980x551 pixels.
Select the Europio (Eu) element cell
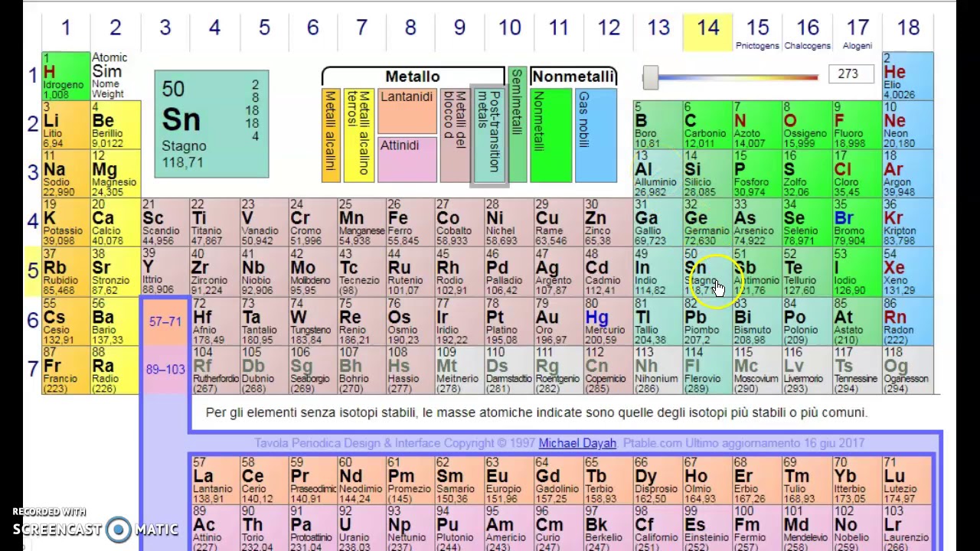click(x=509, y=481)
